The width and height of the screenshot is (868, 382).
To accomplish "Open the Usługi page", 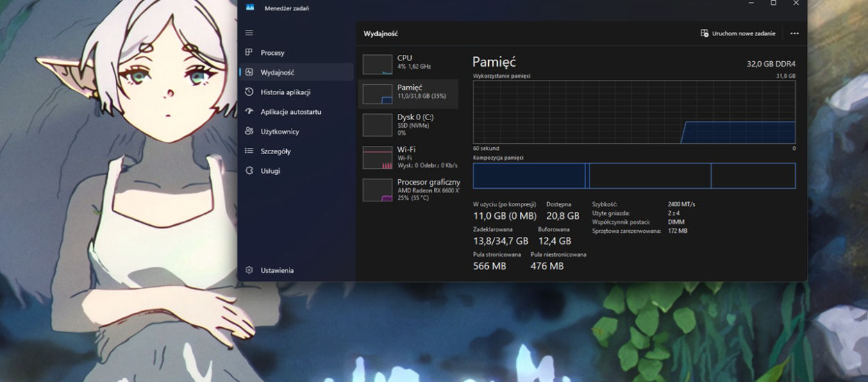I will click(x=296, y=170).
